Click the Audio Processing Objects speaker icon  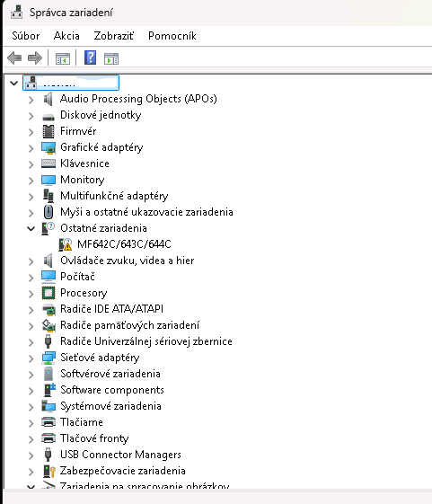48,99
